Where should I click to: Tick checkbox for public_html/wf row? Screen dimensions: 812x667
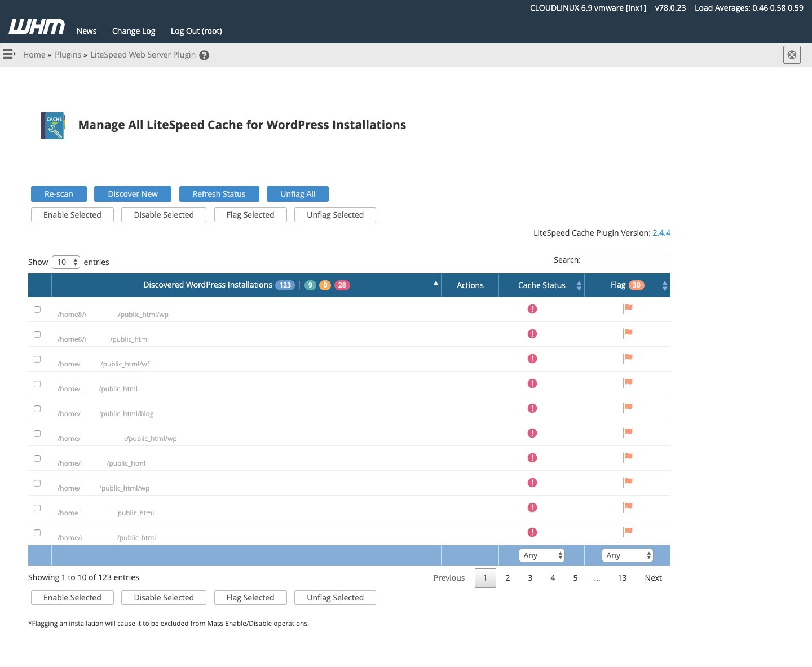pos(37,359)
